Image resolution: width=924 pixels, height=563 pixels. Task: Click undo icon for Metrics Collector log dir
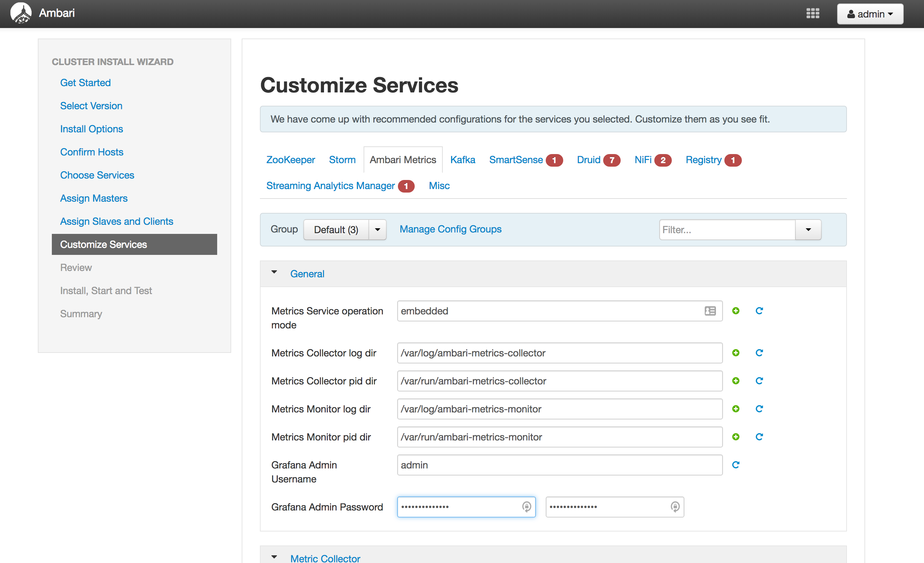[759, 353]
